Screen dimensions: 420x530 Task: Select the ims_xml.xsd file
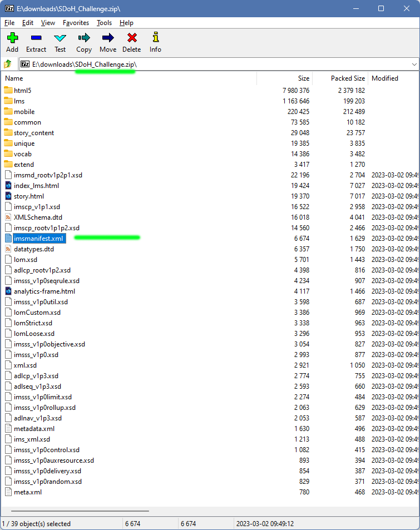32,439
